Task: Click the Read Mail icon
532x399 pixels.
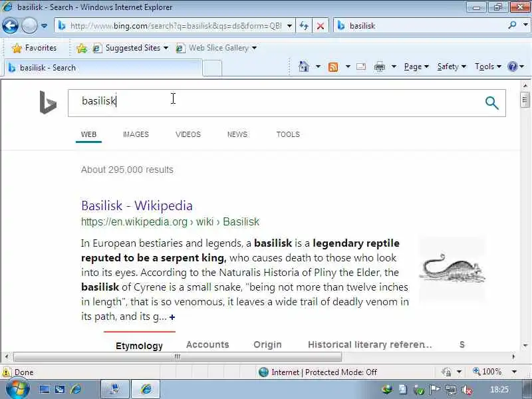Action: point(361,66)
